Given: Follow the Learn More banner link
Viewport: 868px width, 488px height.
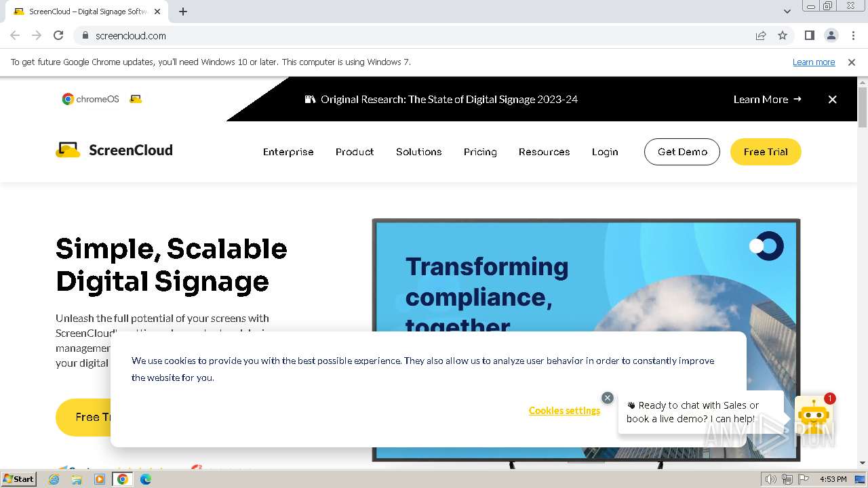Looking at the screenshot, I should (767, 99).
